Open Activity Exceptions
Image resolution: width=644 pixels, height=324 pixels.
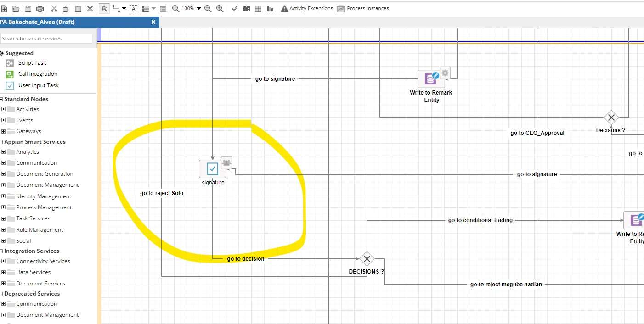click(307, 8)
